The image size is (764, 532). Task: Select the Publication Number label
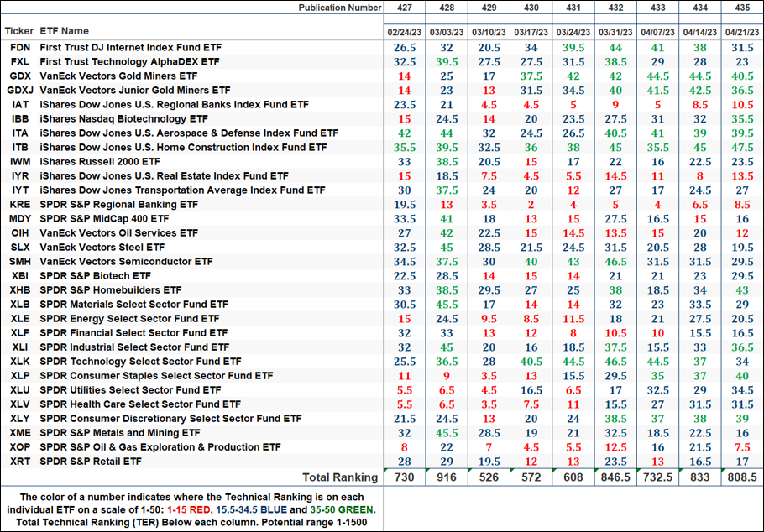(340, 8)
